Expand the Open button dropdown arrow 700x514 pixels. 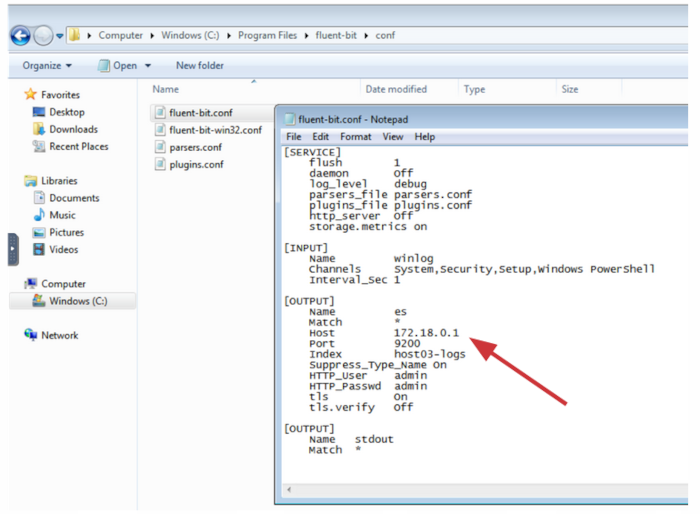[x=148, y=66]
